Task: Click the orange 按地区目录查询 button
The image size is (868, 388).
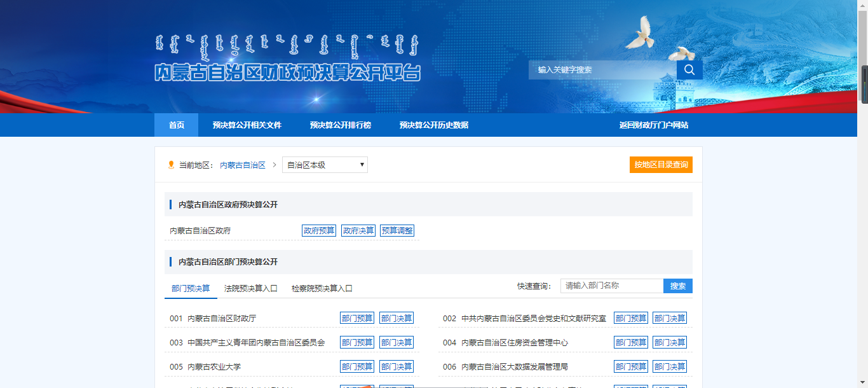Action: click(x=661, y=165)
